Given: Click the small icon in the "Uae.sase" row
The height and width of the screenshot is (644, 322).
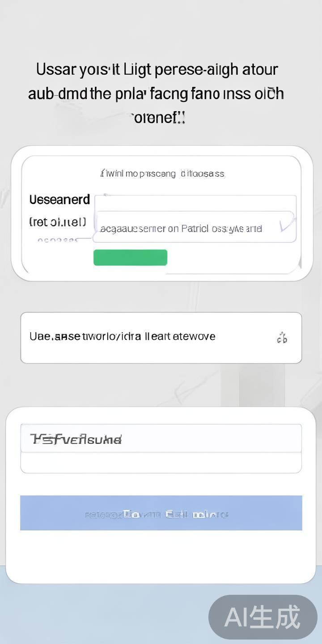Looking at the screenshot, I should click(x=282, y=338).
